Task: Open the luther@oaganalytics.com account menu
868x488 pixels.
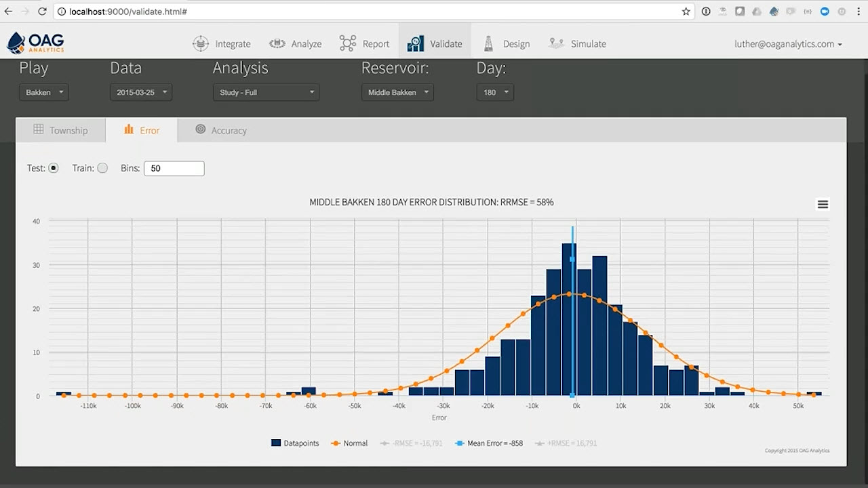Action: tap(788, 43)
